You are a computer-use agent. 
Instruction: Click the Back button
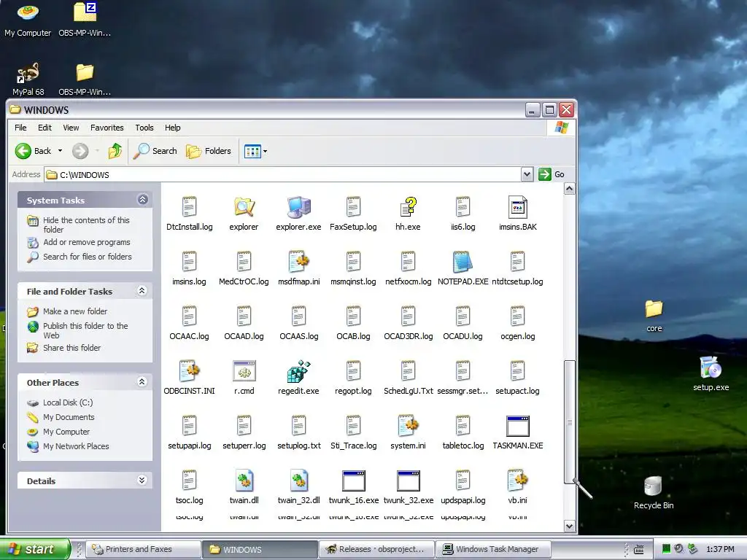click(x=34, y=151)
